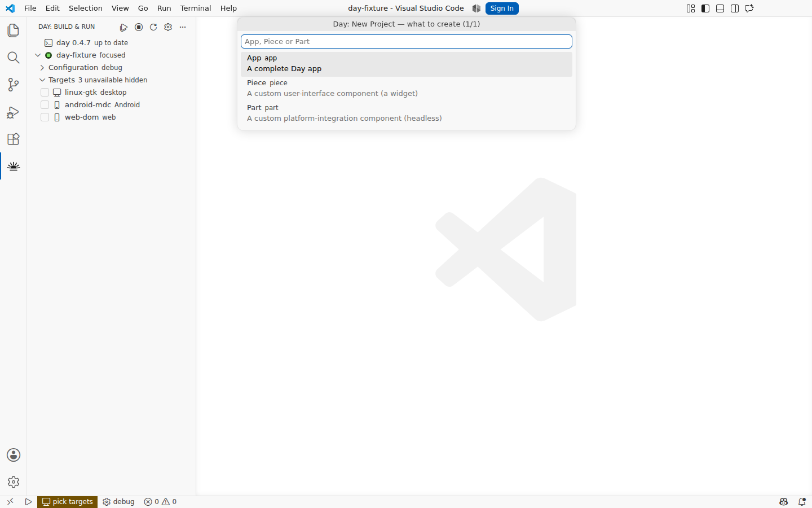Open notifications bell in status bar
This screenshot has height=508, width=812.
[802, 502]
